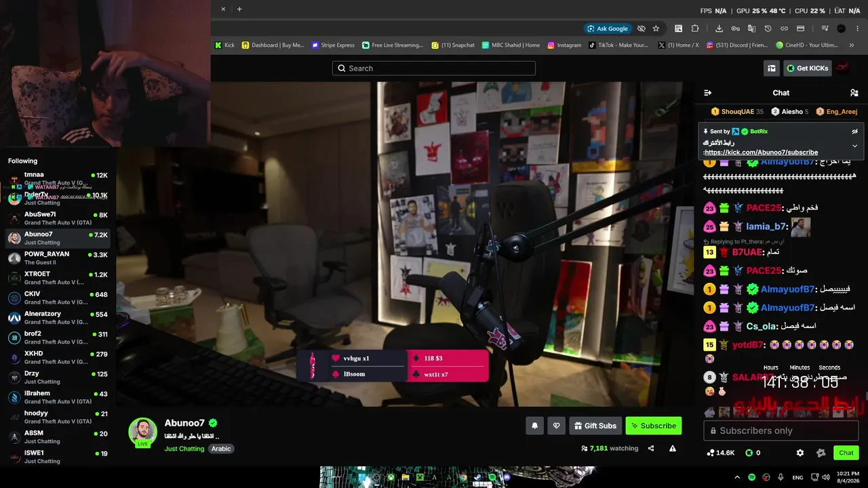Report the stream via warning icon
The image size is (868, 488).
[x=673, y=448]
